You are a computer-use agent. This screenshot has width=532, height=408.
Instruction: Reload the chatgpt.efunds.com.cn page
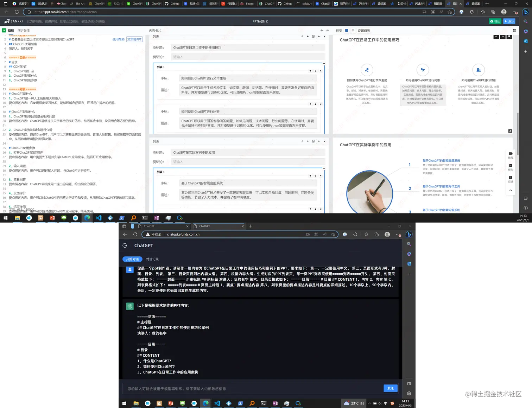click(x=135, y=234)
